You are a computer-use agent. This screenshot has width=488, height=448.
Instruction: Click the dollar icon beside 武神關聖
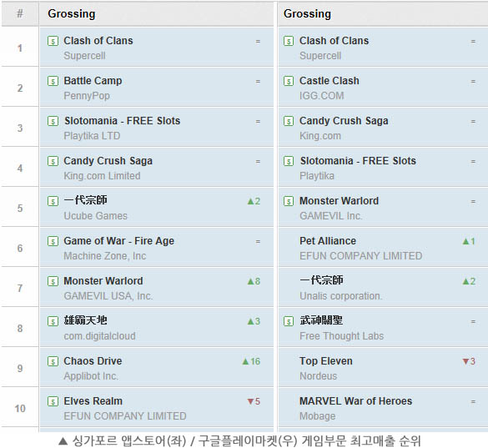[289, 321]
